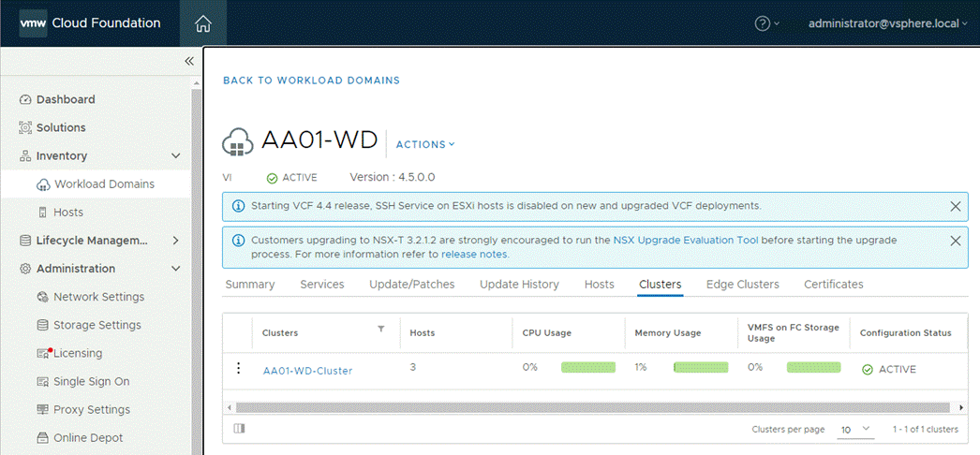Dismiss the SSH Service info banner

[955, 207]
